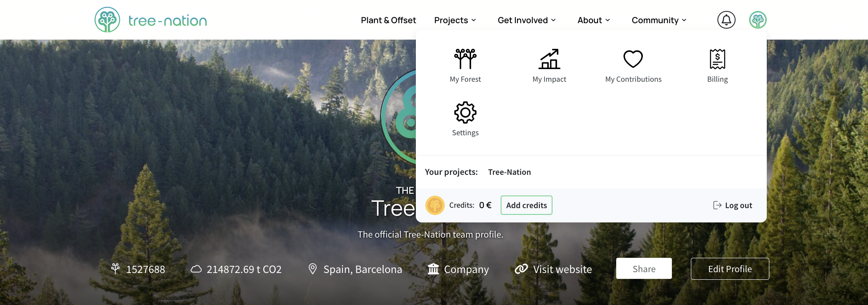The width and height of the screenshot is (868, 305).
Task: Open My Contributions heart icon
Action: click(x=633, y=59)
